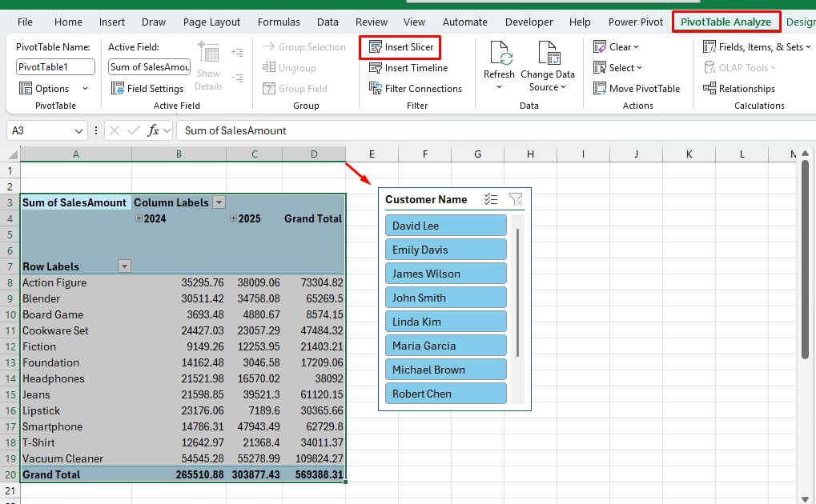Click the PivotTable Name input field
Image resolution: width=816 pixels, height=504 pixels.
click(x=55, y=67)
